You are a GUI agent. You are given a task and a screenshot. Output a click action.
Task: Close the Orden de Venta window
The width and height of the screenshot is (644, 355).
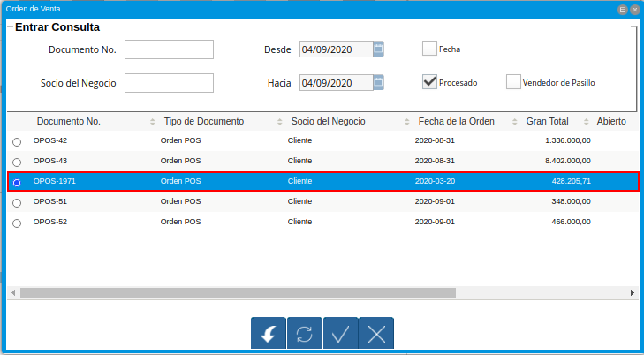pos(635,10)
